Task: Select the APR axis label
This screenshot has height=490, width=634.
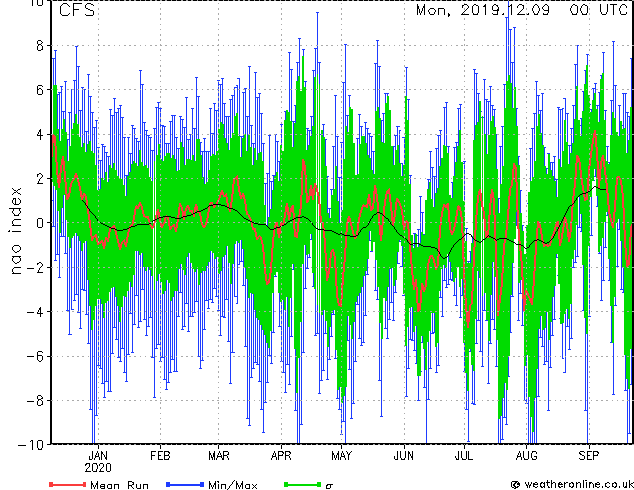Action: 281,456
